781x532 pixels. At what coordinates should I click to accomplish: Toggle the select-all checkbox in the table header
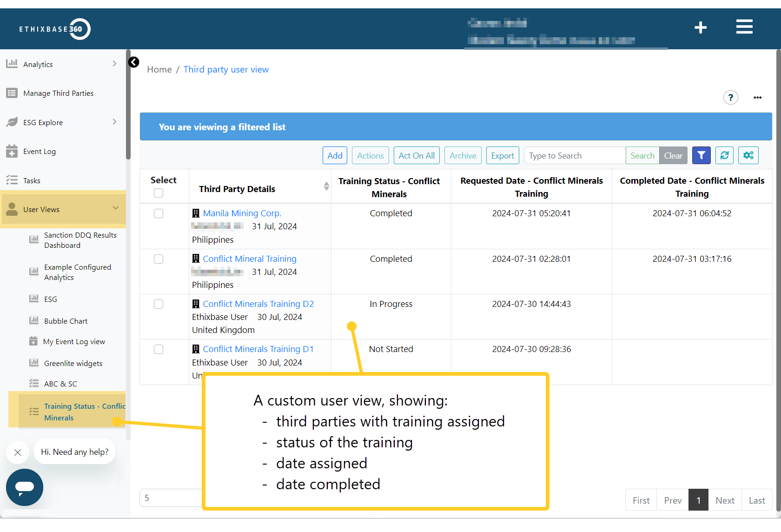pyautogui.click(x=159, y=193)
